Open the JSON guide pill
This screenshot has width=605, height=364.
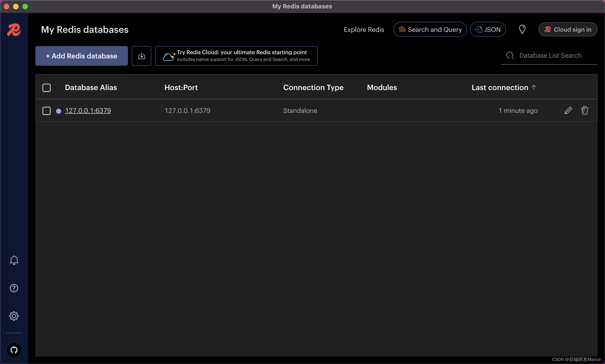[487, 29]
